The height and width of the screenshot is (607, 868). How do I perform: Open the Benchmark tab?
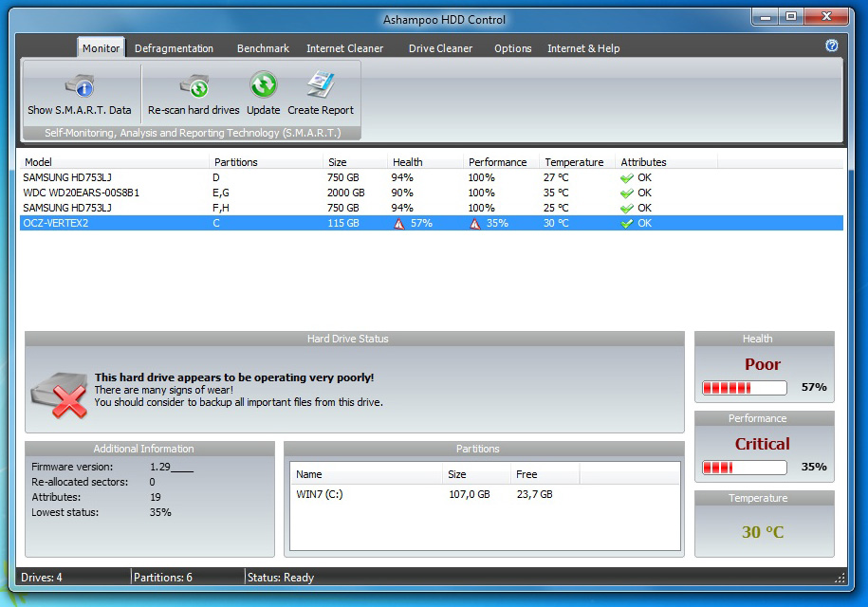pyautogui.click(x=263, y=48)
